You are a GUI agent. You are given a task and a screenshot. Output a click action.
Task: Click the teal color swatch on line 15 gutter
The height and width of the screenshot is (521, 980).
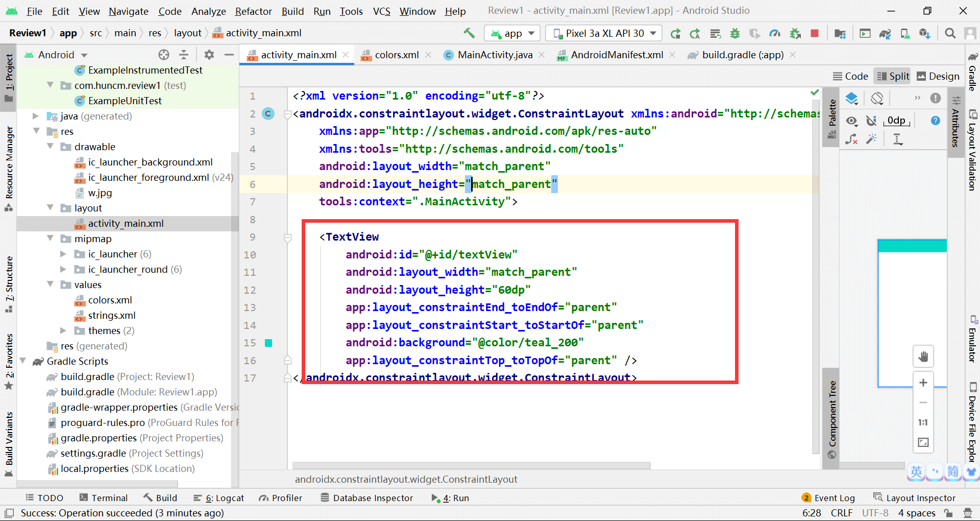click(x=268, y=343)
